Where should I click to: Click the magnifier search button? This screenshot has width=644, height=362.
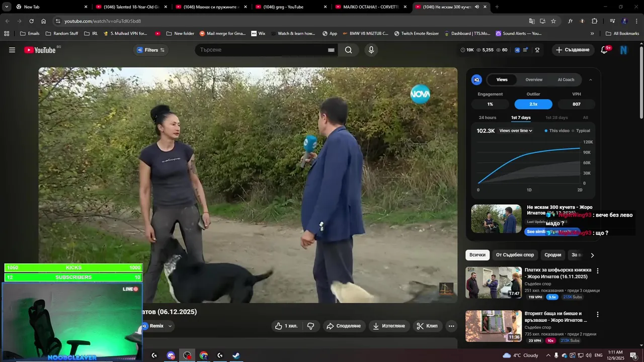(348, 50)
